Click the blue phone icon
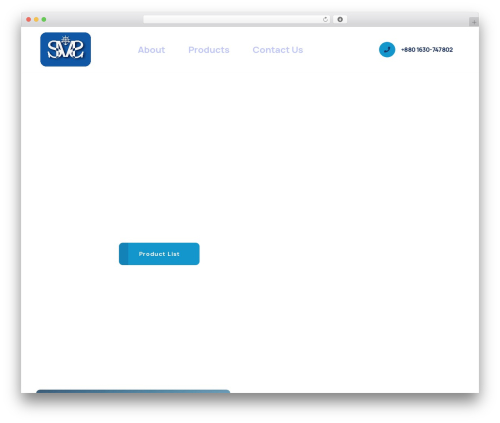Image resolution: width=500 pixels, height=423 pixels. coord(387,50)
